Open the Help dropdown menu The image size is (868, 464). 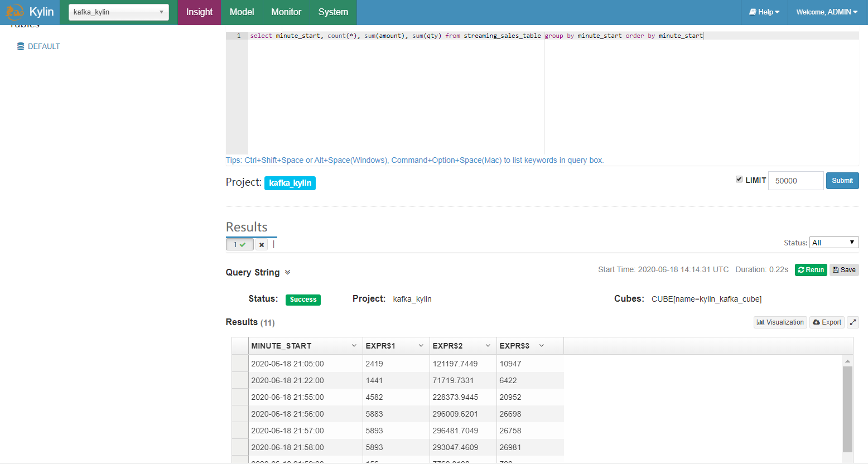[764, 12]
